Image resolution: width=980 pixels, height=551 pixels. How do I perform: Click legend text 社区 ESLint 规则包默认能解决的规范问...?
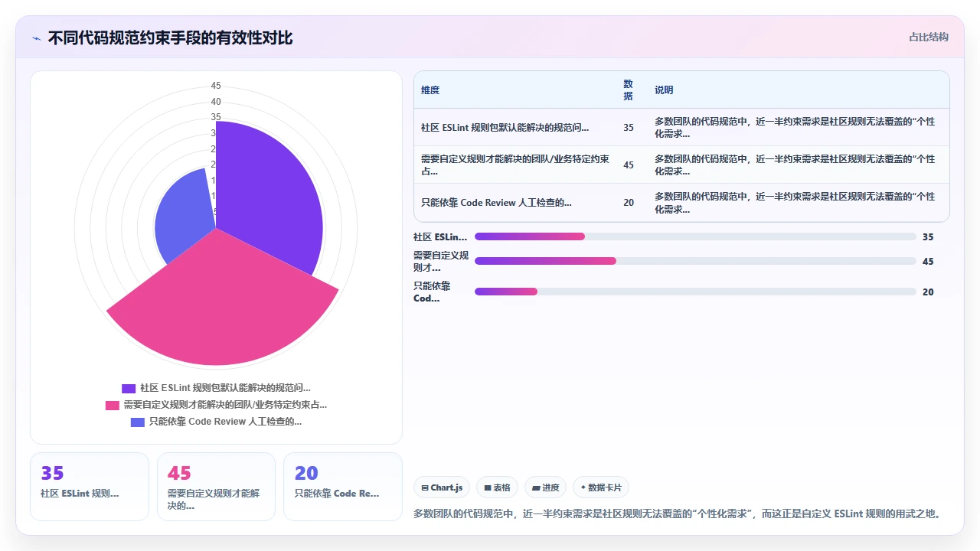coord(225,388)
